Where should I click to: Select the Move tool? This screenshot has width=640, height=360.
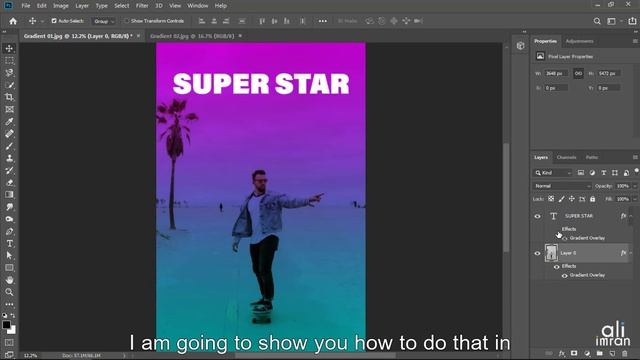point(9,48)
